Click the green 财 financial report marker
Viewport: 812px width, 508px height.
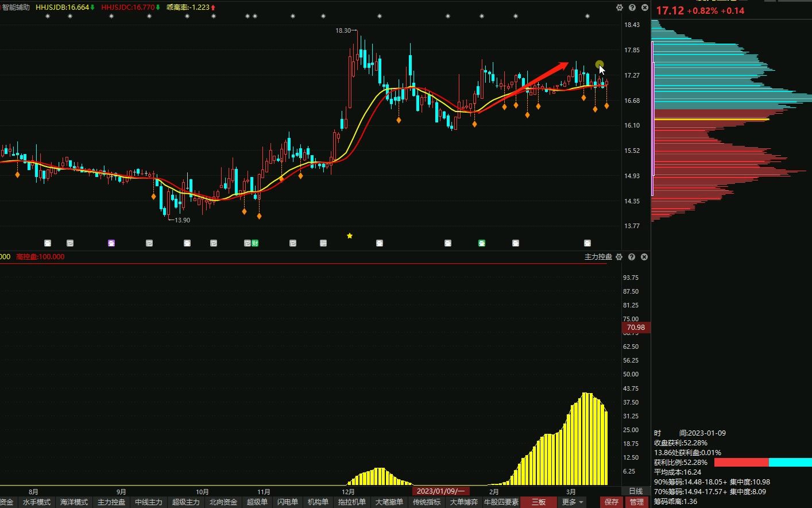pyautogui.click(x=255, y=243)
